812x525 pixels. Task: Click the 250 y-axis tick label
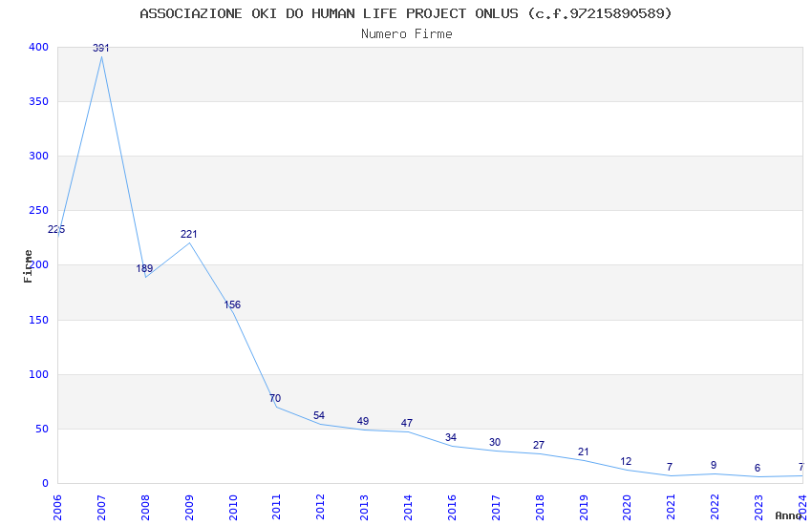pos(39,211)
